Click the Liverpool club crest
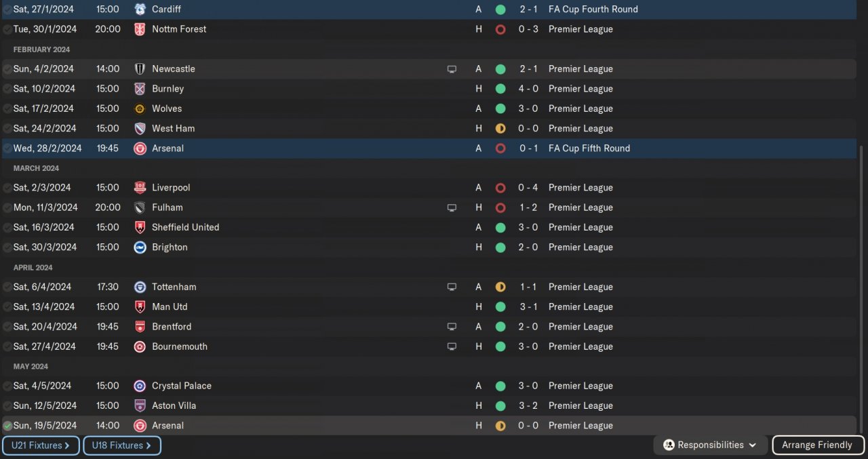The width and height of the screenshot is (868, 459). 140,188
